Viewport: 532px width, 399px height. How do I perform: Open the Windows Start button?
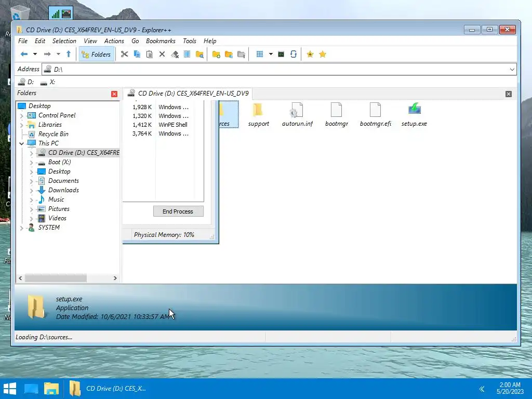point(10,389)
